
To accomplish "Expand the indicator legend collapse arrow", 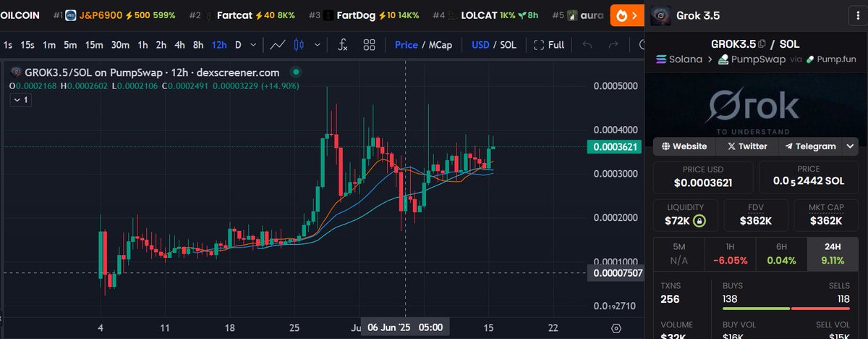I will click(20, 101).
